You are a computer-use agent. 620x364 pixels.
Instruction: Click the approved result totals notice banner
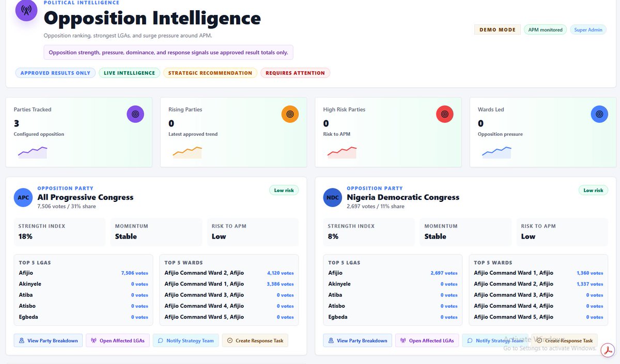[x=169, y=53]
